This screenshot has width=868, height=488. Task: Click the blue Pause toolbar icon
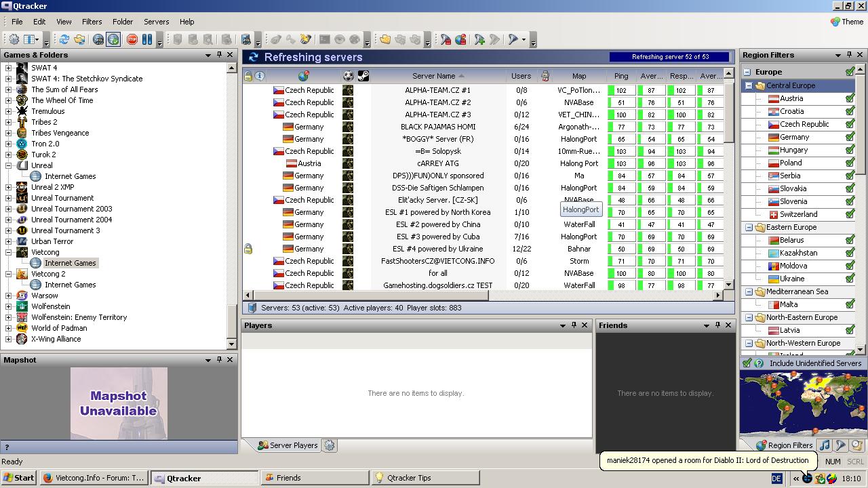click(x=146, y=39)
